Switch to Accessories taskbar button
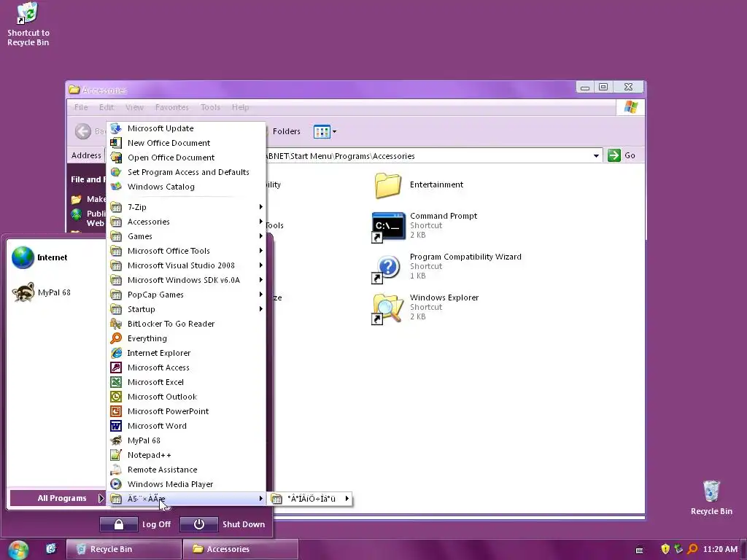Viewport: 747px width, 560px height. point(241,549)
